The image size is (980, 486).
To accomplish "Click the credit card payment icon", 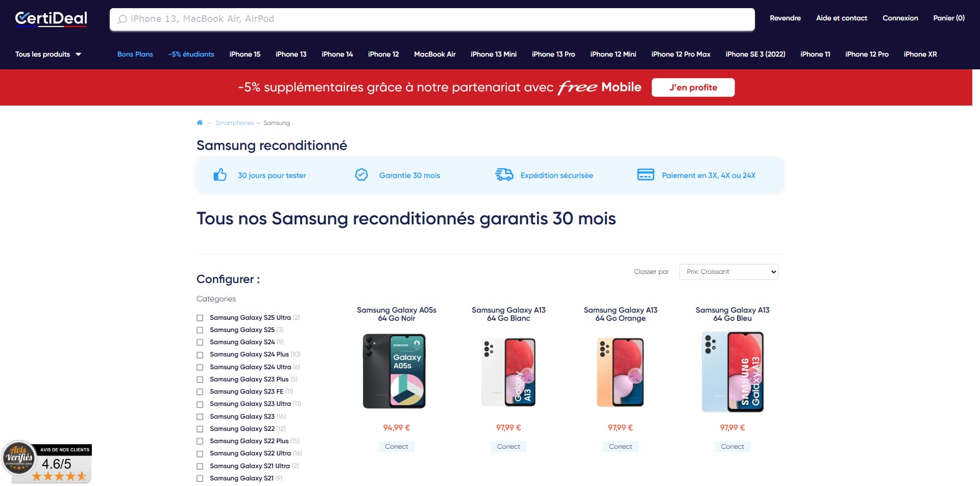I will 646,175.
